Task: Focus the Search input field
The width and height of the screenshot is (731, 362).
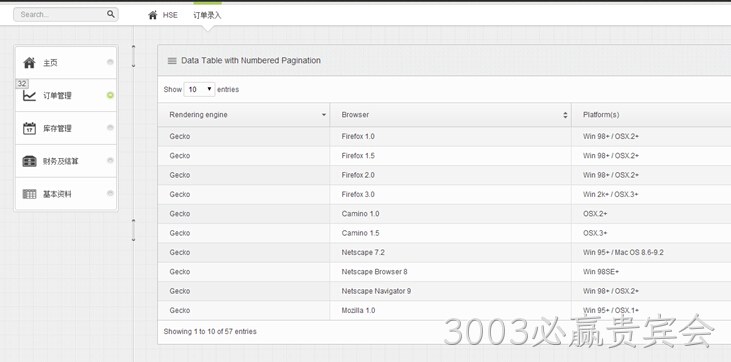Action: [61, 14]
